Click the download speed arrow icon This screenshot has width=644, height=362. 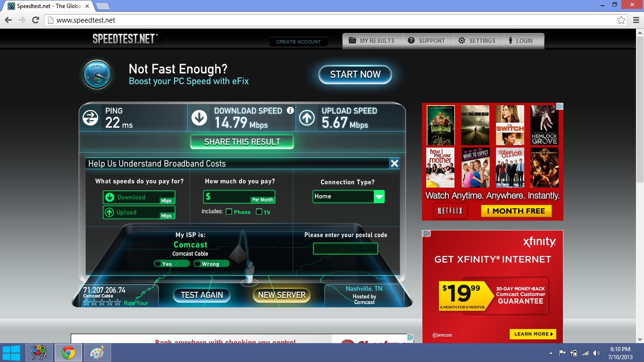pos(199,118)
